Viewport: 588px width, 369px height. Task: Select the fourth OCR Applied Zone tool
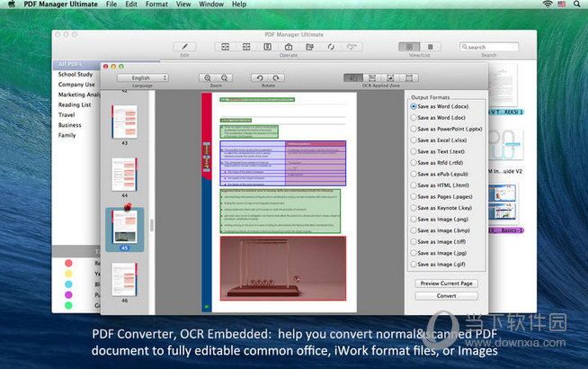click(409, 77)
